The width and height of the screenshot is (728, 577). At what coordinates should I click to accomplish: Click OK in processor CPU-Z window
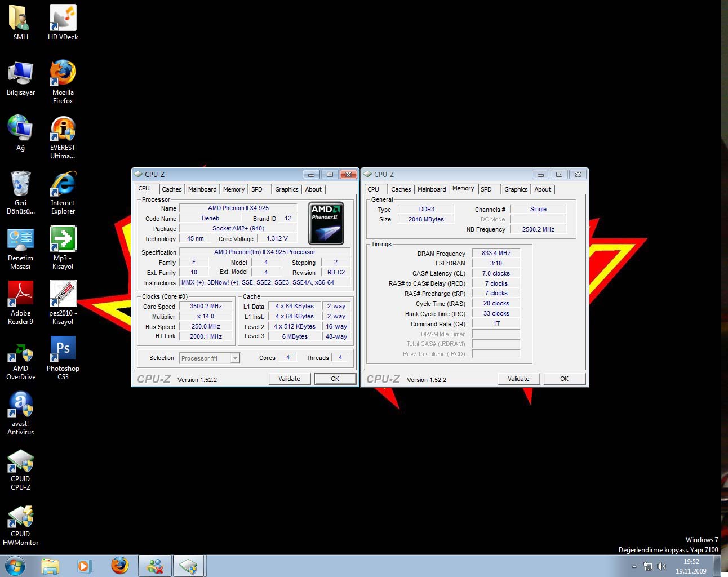(335, 379)
